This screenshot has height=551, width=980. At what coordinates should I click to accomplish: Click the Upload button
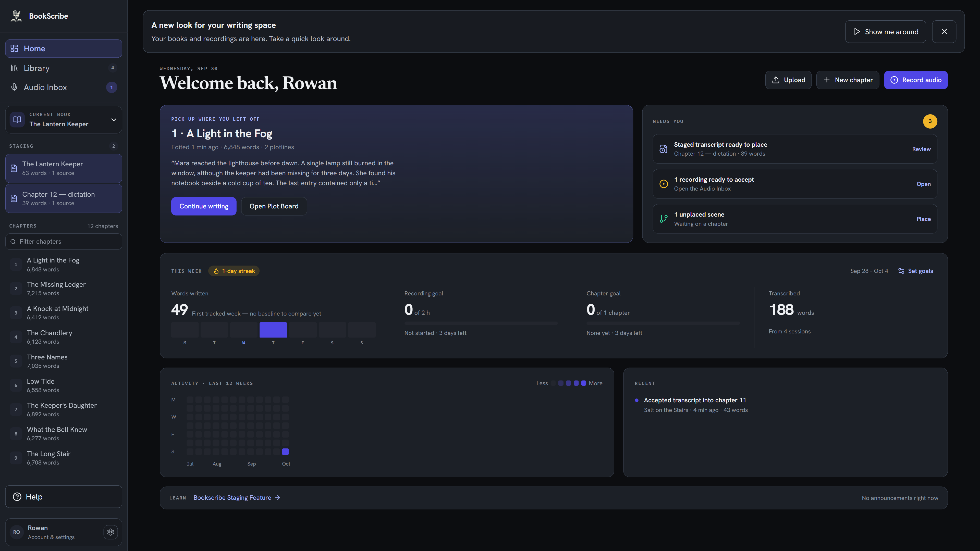788,80
